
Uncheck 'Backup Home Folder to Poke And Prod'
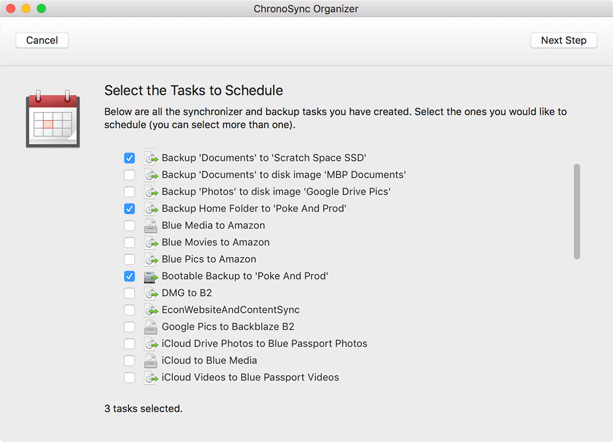(129, 209)
